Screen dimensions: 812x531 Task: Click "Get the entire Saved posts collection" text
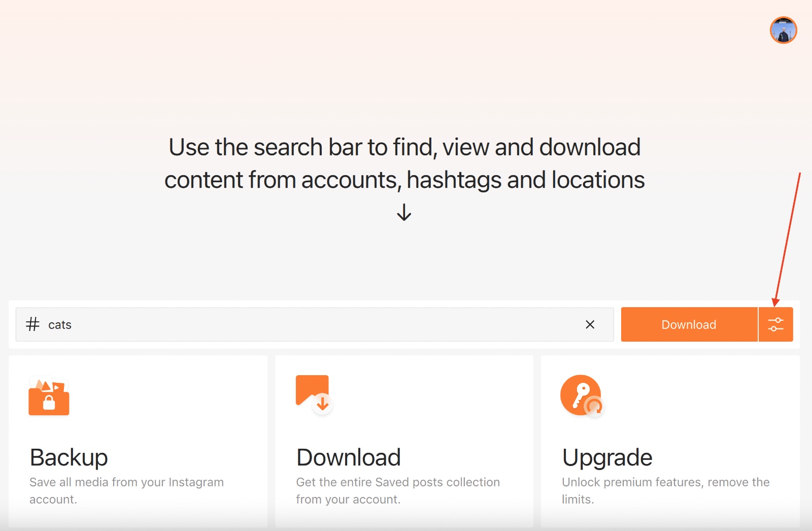point(398,482)
